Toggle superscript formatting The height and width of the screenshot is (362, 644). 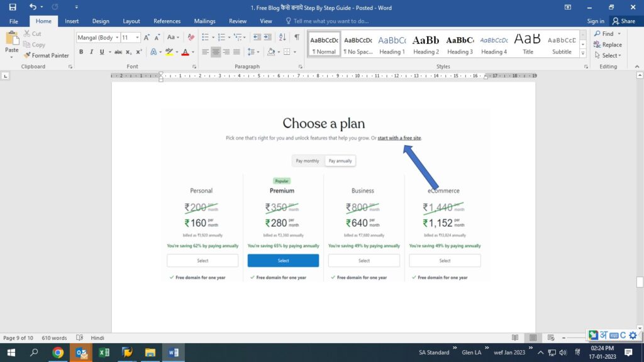click(x=139, y=52)
